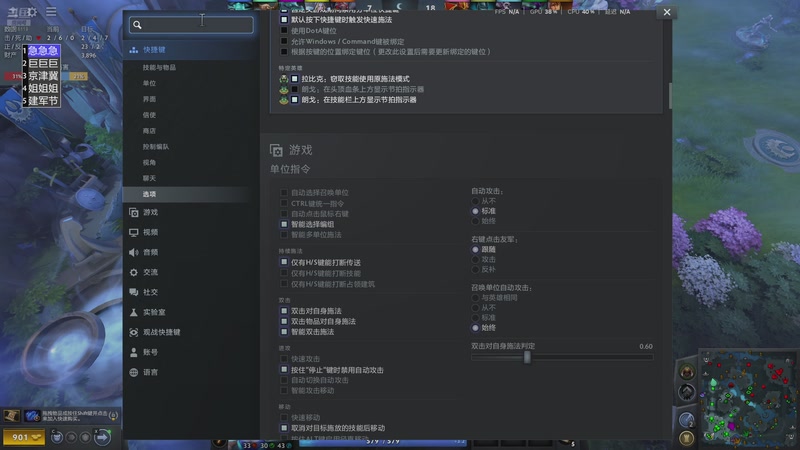800x450 pixels.
Task: Open 单位 hotkey subsection
Action: [149, 83]
